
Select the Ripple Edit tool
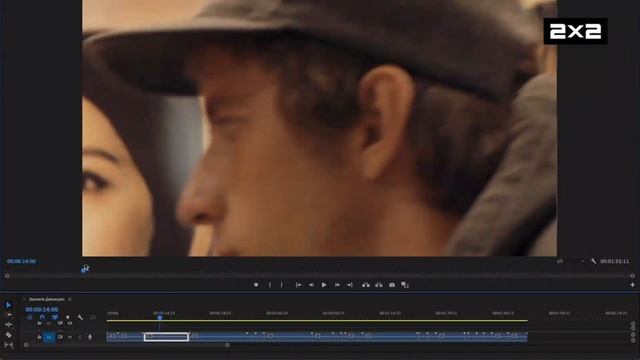[x=9, y=325]
